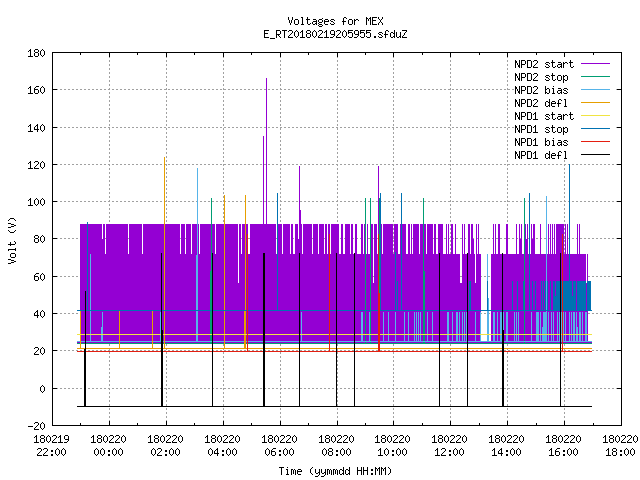The width and height of the screenshot is (640, 480).
Task: Click the x-axis label 180220 02:00
Action: [165, 446]
